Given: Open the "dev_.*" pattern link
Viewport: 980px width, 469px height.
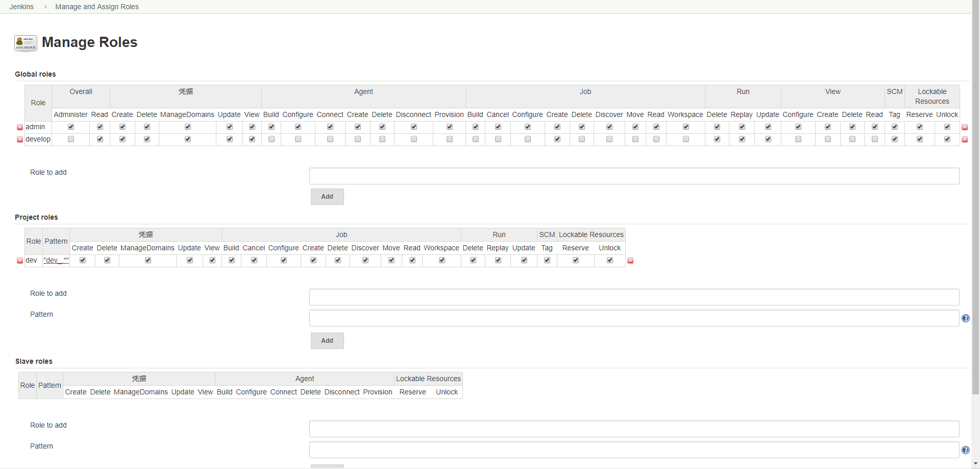Looking at the screenshot, I should click(56, 260).
